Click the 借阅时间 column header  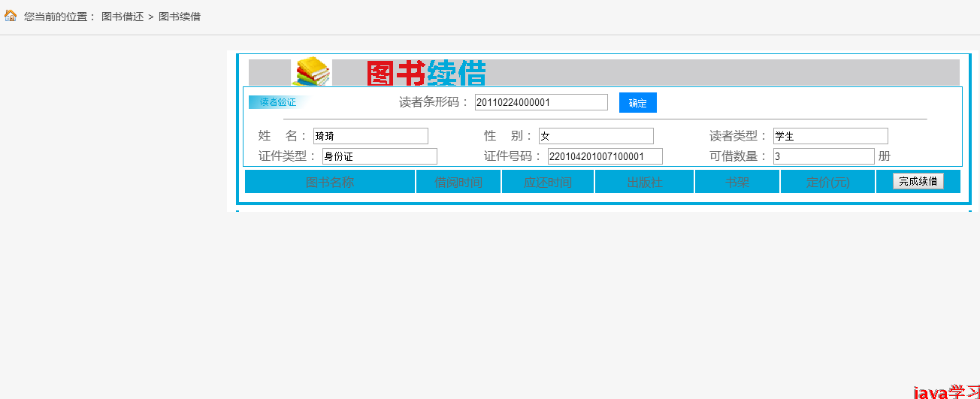[458, 182]
